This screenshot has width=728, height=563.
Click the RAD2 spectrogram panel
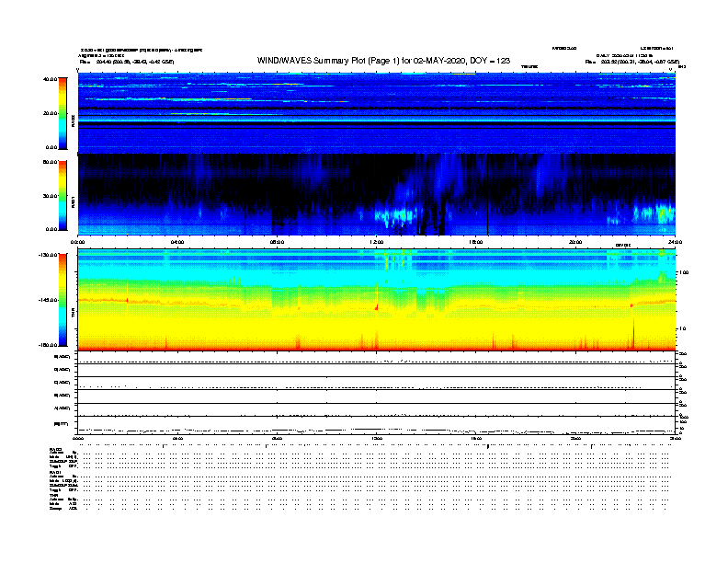[x=377, y=113]
